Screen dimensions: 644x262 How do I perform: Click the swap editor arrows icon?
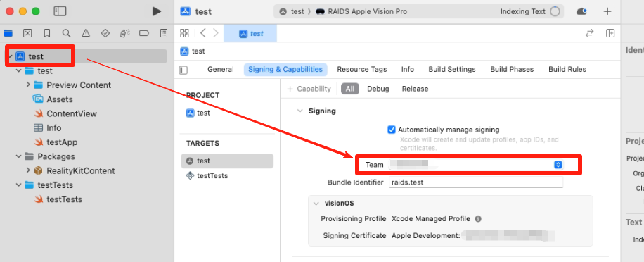[589, 33]
